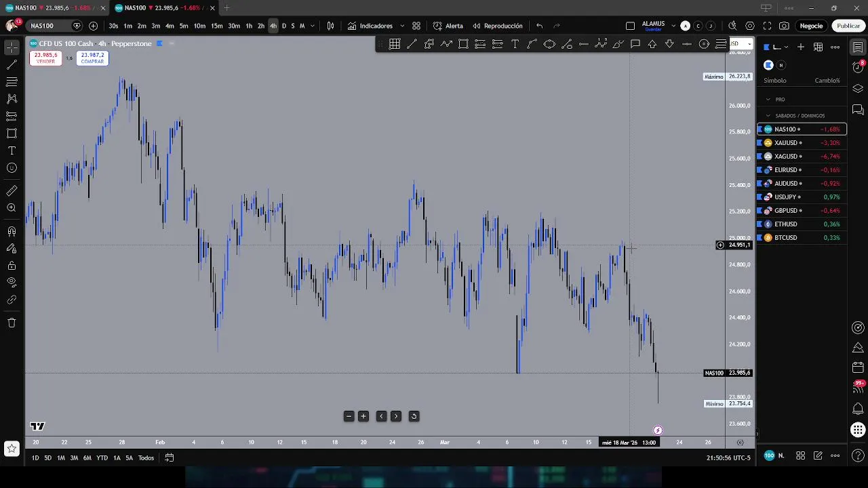Zoom in chart with plus button
The height and width of the screenshot is (488, 868).
[363, 416]
